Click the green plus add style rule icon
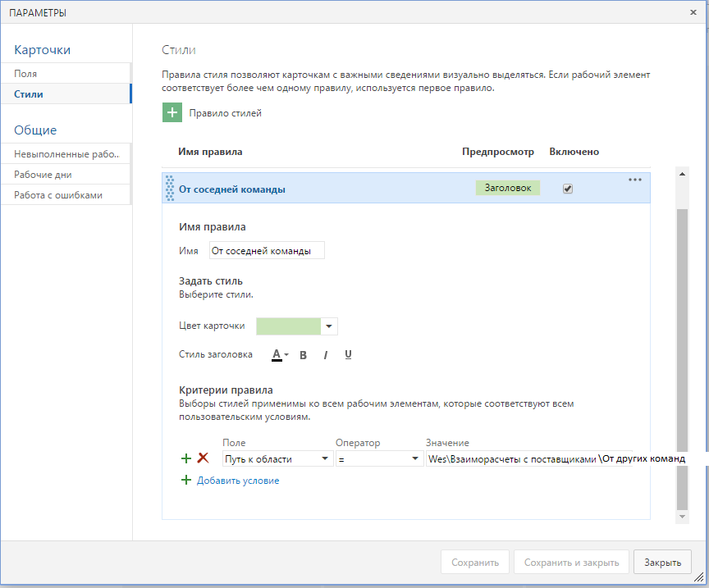709x588 pixels. click(x=172, y=112)
